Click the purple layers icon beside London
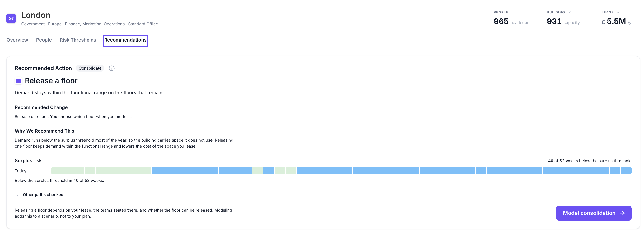Screen dimensions: 644x236 click(11, 18)
